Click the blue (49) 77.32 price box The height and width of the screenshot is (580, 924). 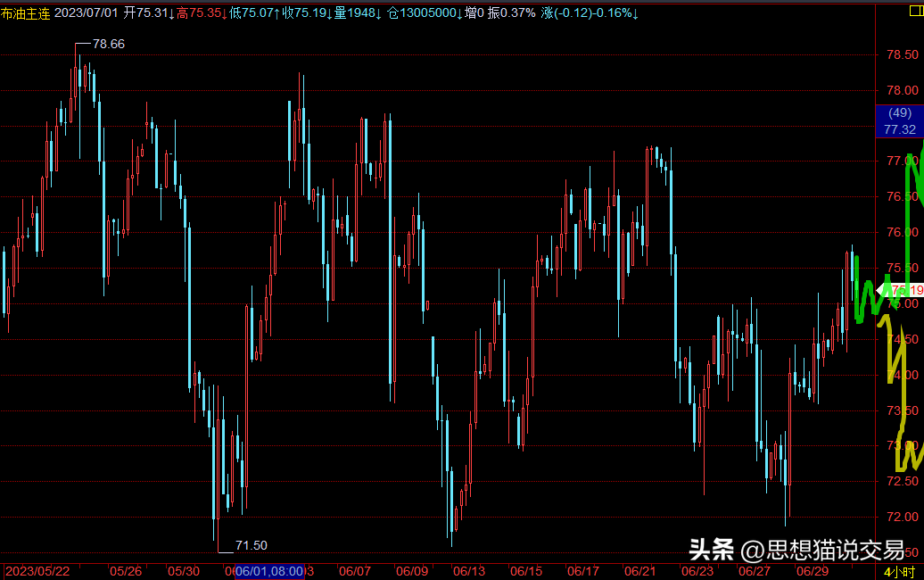[x=899, y=120]
